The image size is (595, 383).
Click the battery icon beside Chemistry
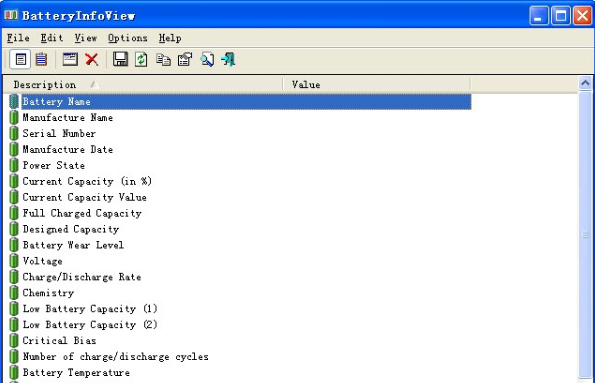(14, 293)
